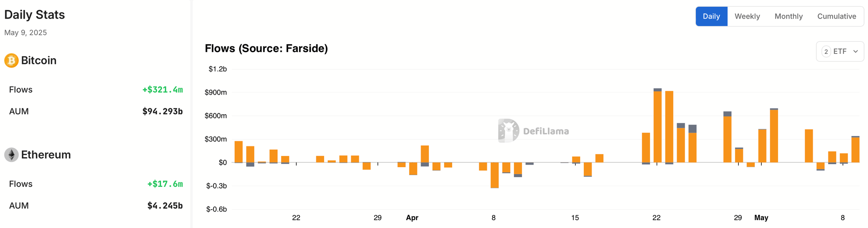
Task: Switch to the Monthly view
Action: [x=789, y=17]
